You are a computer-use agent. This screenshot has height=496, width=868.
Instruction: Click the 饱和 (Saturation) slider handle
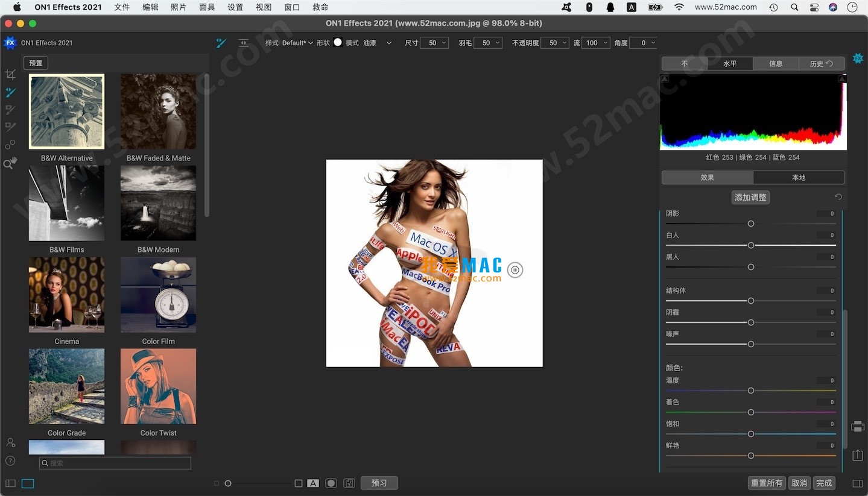pyautogui.click(x=751, y=434)
